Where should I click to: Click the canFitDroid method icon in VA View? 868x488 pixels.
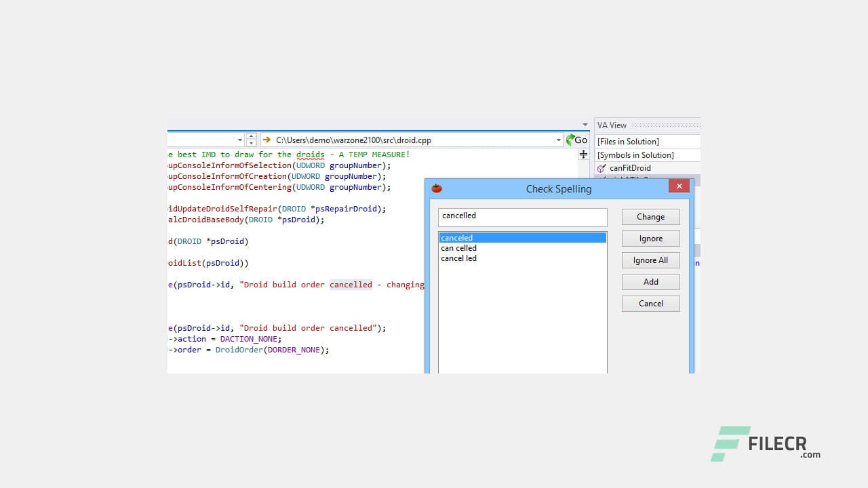point(601,168)
